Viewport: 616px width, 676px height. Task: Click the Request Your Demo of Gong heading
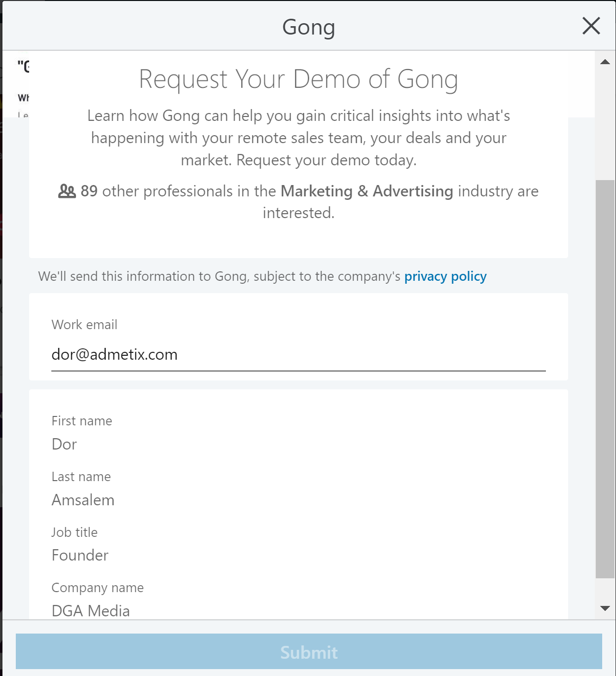[x=299, y=79]
